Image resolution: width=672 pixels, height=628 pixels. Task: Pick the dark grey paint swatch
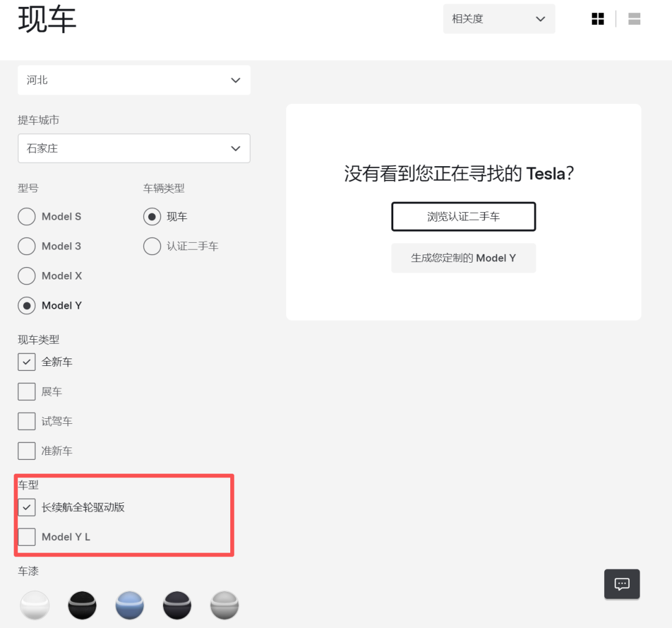click(x=177, y=605)
